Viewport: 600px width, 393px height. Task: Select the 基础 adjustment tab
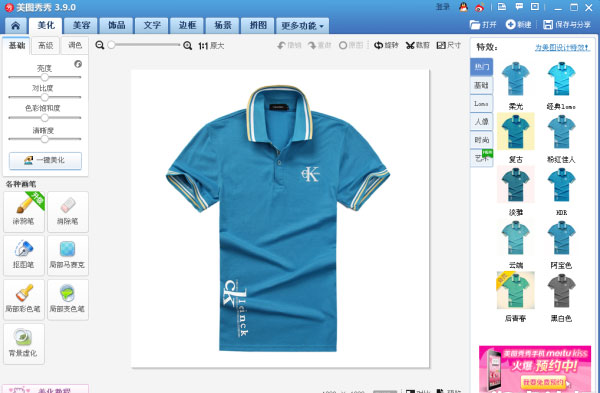point(17,46)
